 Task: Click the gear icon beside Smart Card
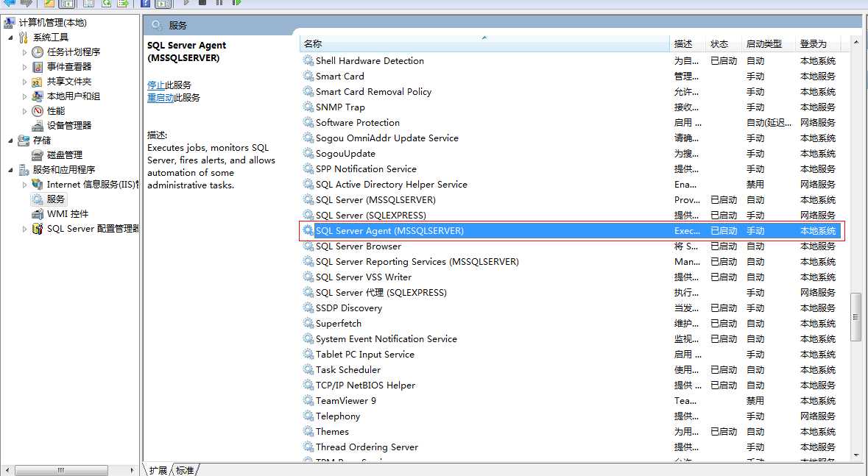coord(308,76)
